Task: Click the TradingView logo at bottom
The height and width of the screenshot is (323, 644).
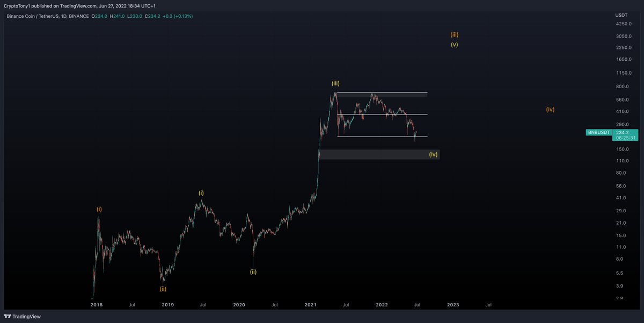Action: click(x=22, y=317)
